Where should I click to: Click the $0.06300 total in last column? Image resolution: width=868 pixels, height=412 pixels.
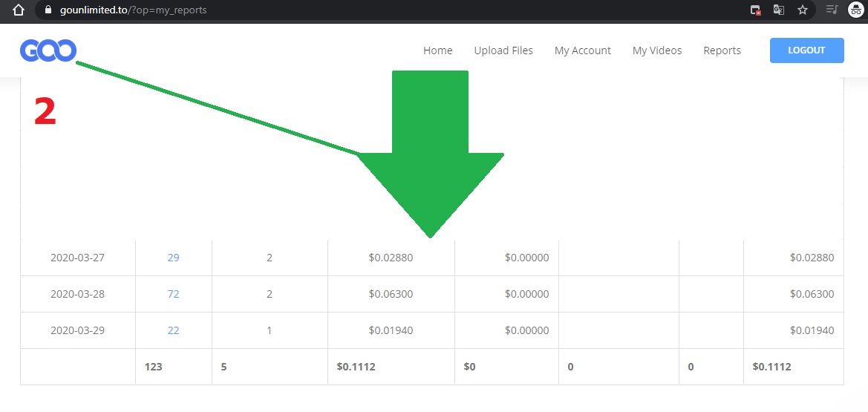tap(812, 294)
